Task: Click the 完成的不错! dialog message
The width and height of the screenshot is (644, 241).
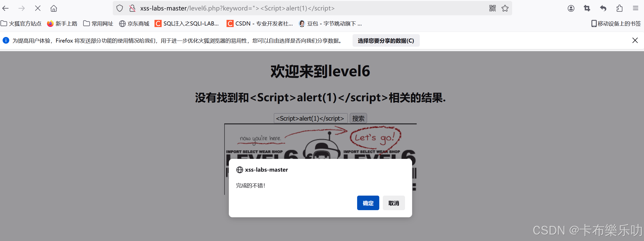Action: [x=250, y=186]
